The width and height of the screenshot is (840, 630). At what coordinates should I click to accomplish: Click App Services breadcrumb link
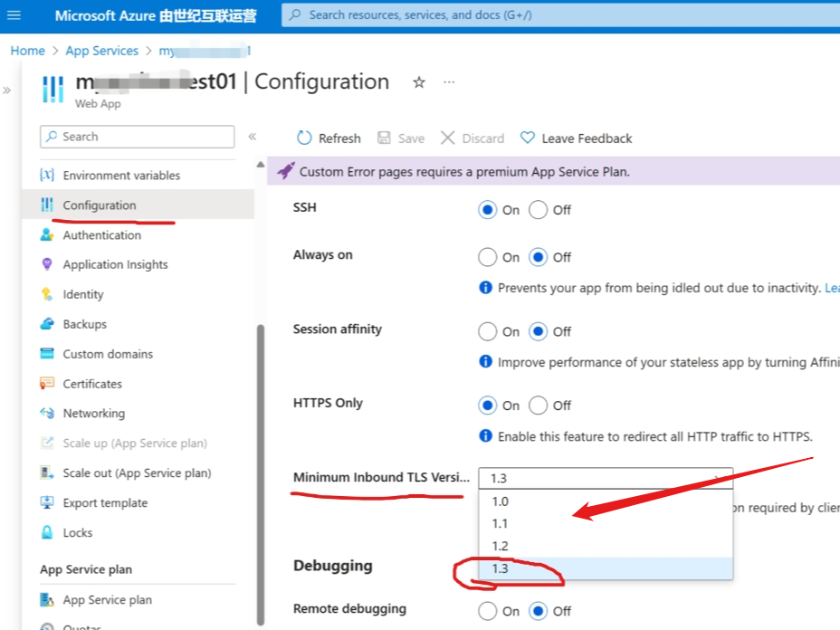pos(102,51)
